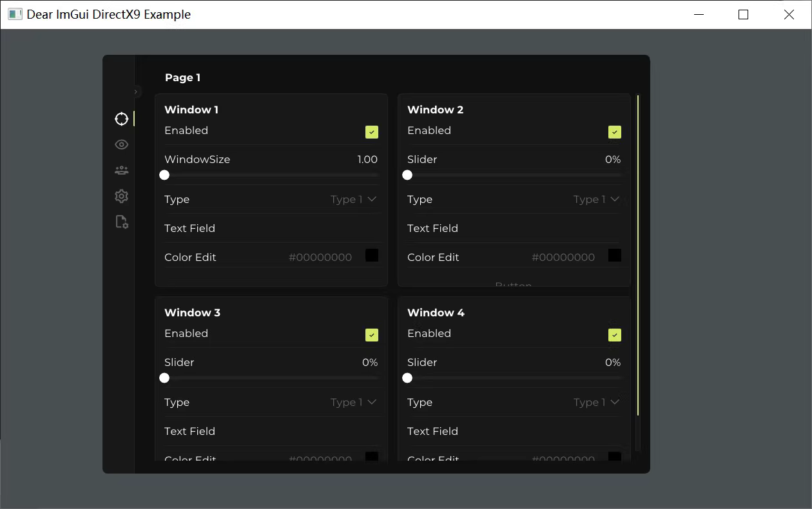Open the file config sidebar icon
The width and height of the screenshot is (812, 509).
pos(121,222)
